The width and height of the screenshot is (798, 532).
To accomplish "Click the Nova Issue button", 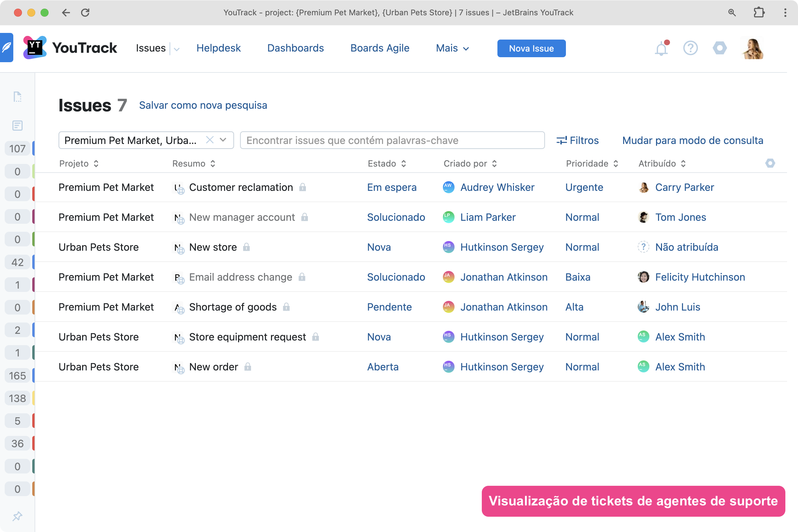I will 531,48.
